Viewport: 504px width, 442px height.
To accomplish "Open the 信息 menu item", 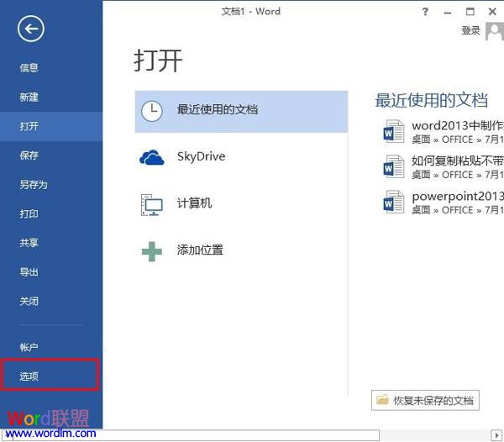I will tap(29, 68).
